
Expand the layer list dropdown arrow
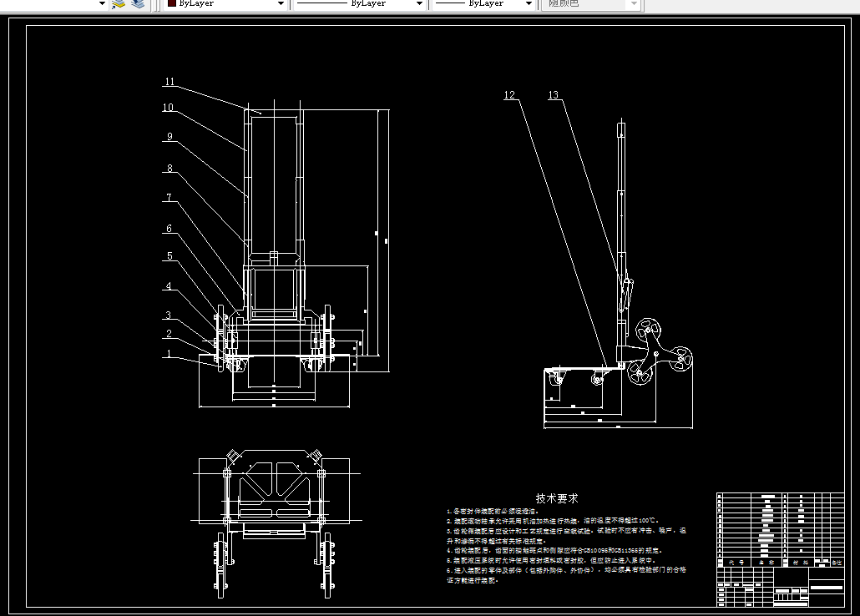(x=102, y=4)
